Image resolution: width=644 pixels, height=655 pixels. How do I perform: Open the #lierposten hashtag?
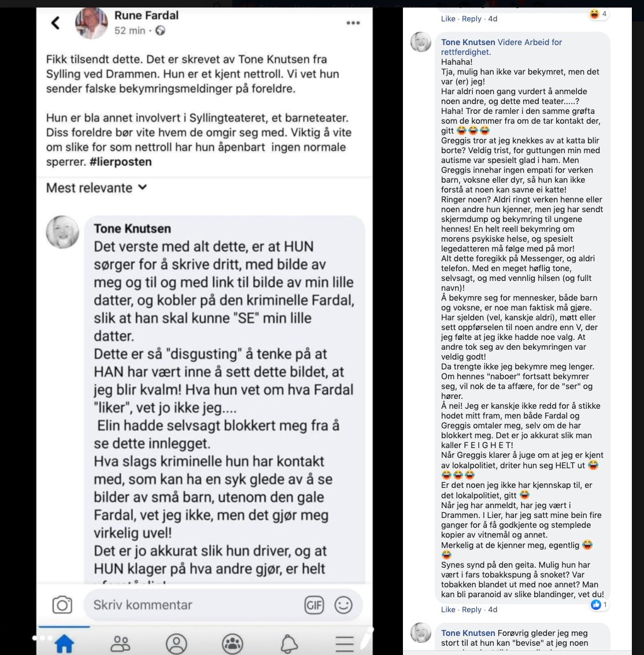(x=120, y=162)
